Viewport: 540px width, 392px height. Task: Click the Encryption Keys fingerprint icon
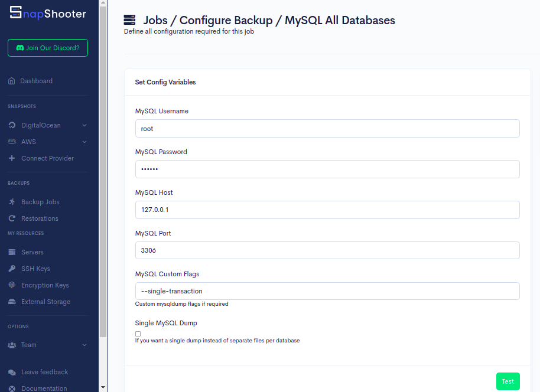coord(12,285)
